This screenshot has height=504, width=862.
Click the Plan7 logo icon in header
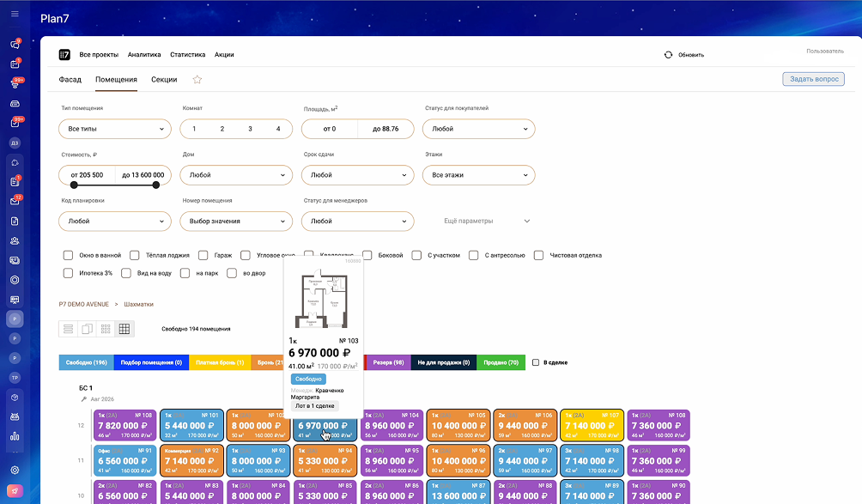[x=64, y=54]
